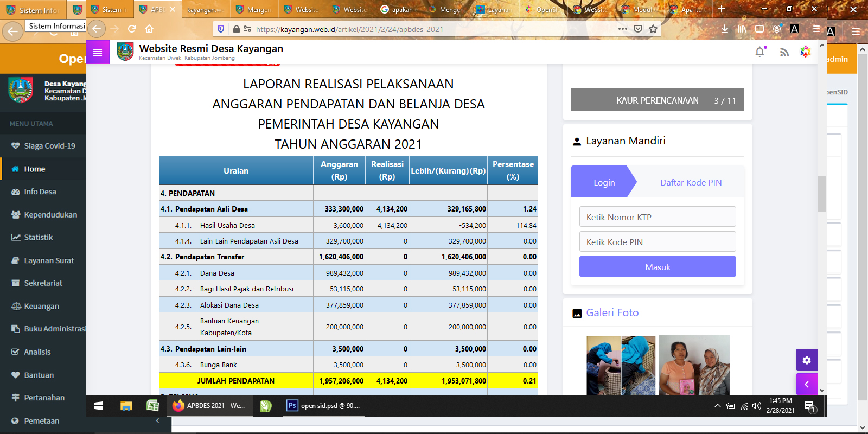Open the Galeri Foto link
Viewport: 868px width, 434px height.
[612, 313]
